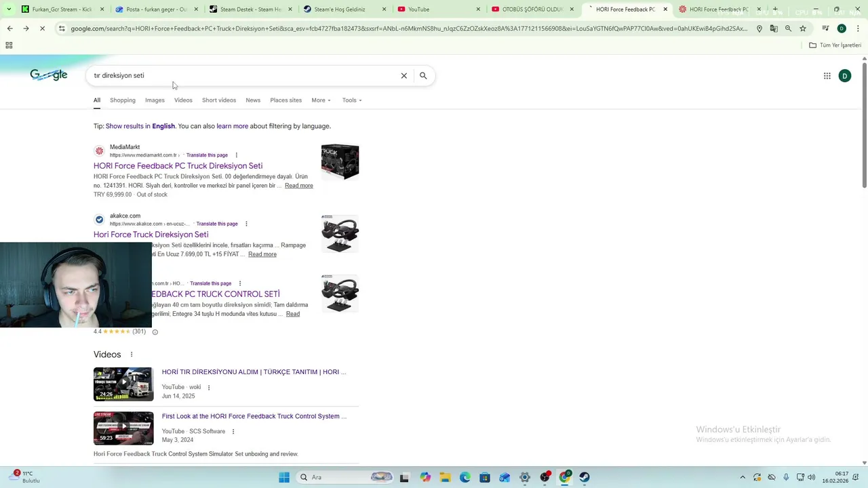868x488 pixels.
Task: Open MediaMarkt HORI Force Feedback result
Action: click(x=178, y=165)
